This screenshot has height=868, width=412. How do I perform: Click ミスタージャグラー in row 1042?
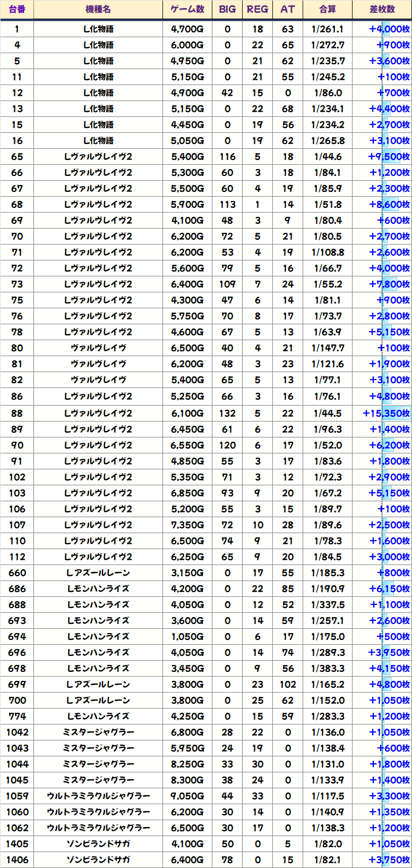pos(98,732)
